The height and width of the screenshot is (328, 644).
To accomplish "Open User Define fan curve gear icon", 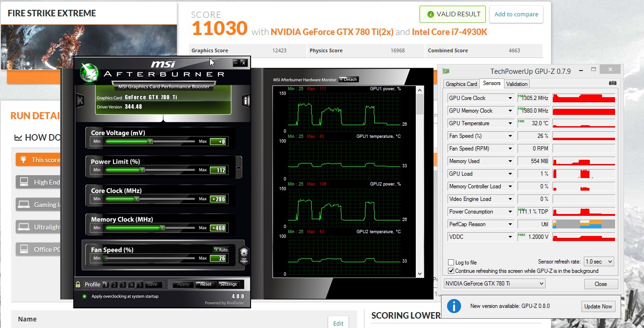I will coord(244,255).
